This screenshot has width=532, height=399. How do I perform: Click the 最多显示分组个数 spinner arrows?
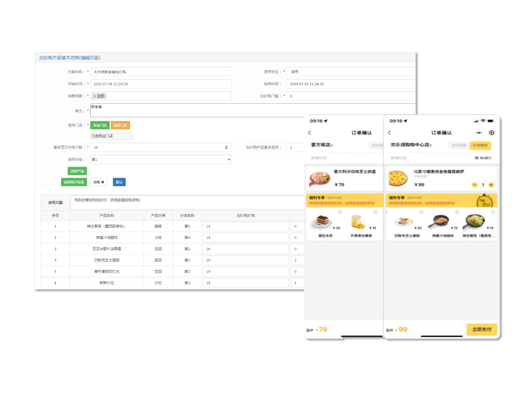226,147
